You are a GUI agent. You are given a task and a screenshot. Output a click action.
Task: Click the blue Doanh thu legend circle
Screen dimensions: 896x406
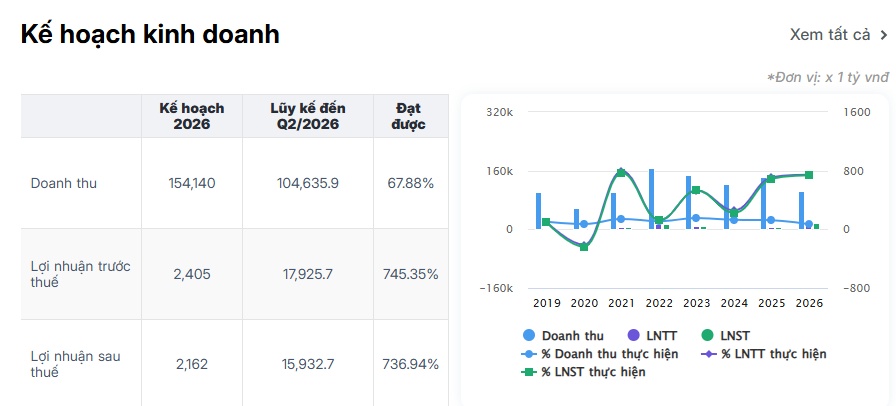pos(530,336)
